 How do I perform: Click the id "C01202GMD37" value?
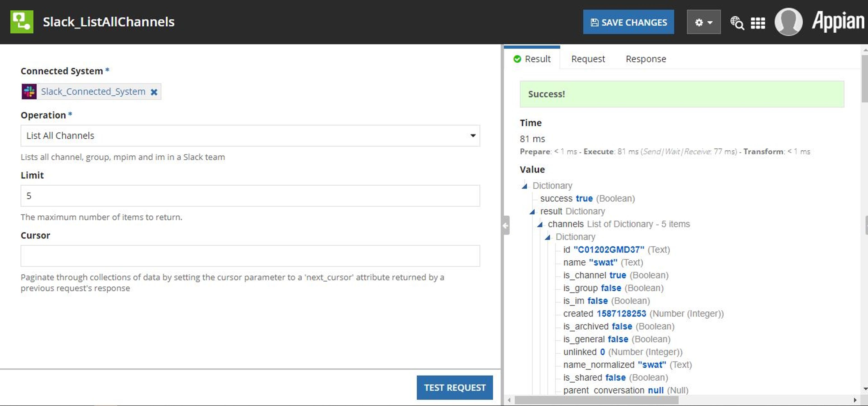[609, 250]
